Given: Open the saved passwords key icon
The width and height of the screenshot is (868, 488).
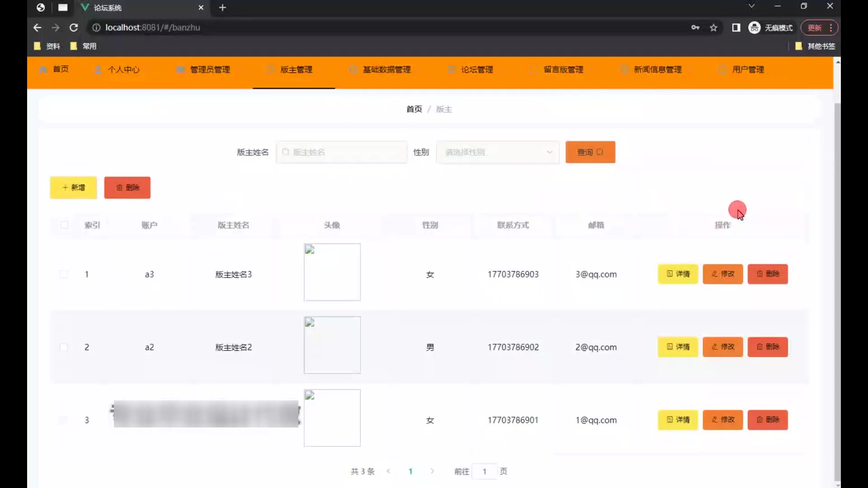Looking at the screenshot, I should pyautogui.click(x=695, y=28).
